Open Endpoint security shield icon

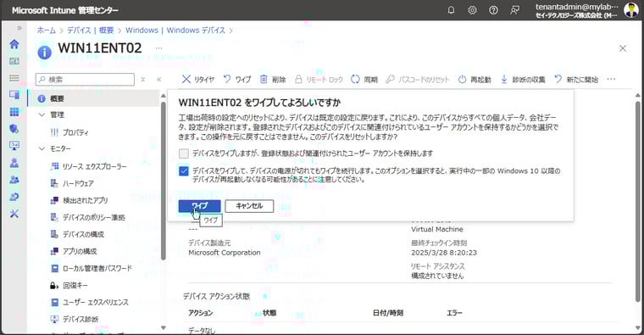coord(14,129)
